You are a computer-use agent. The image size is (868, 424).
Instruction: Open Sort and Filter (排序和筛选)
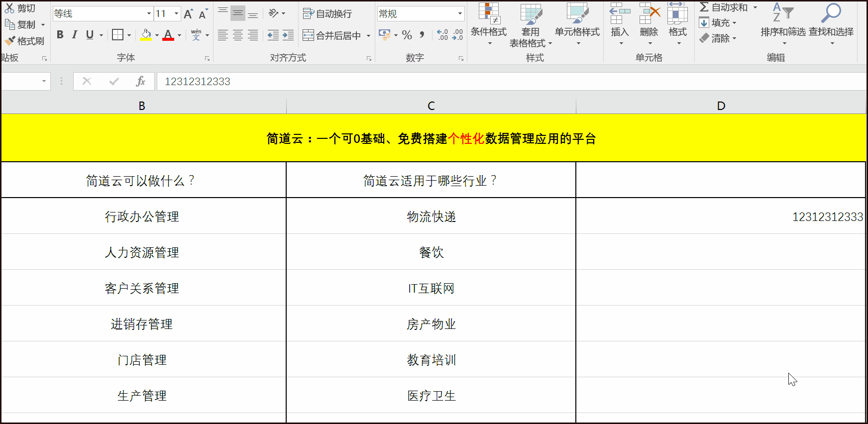click(x=783, y=24)
